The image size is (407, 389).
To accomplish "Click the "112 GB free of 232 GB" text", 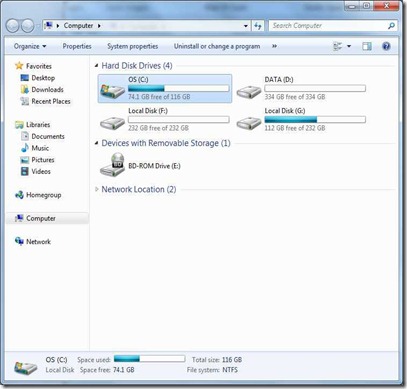I will pos(295,128).
